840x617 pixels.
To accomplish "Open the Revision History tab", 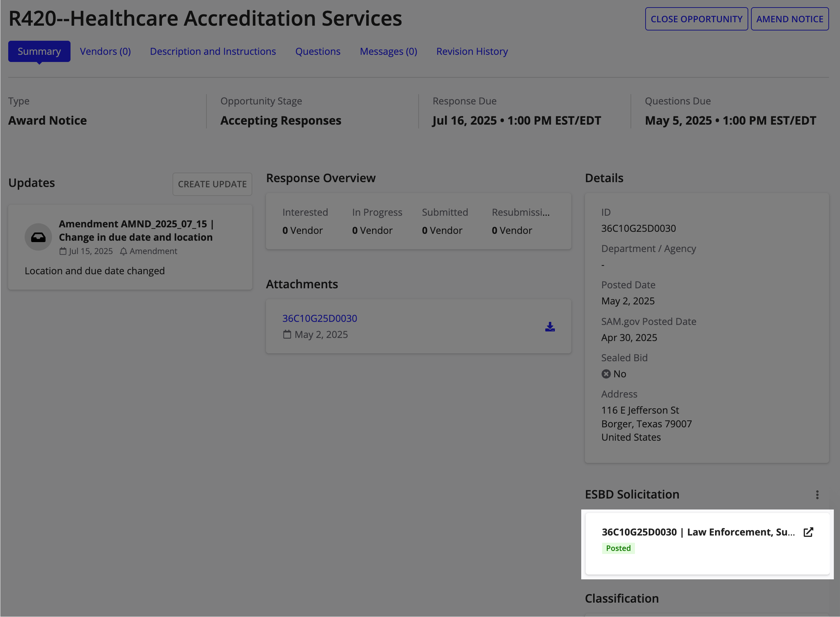I will (x=472, y=52).
